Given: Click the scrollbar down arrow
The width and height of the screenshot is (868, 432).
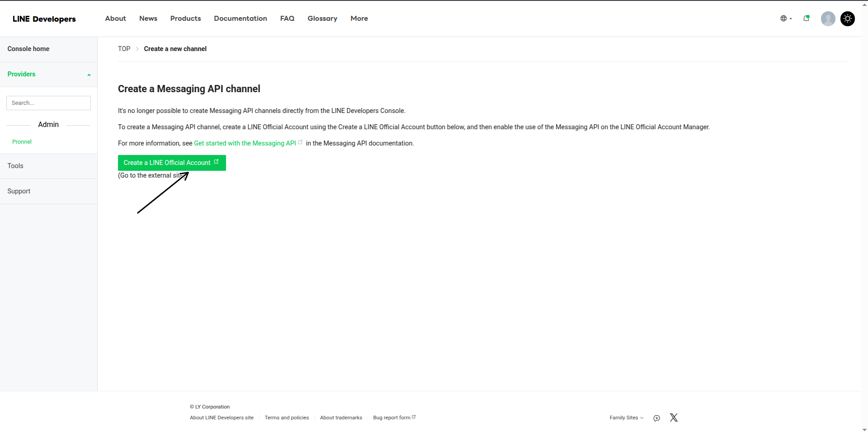Looking at the screenshot, I should click(864, 429).
